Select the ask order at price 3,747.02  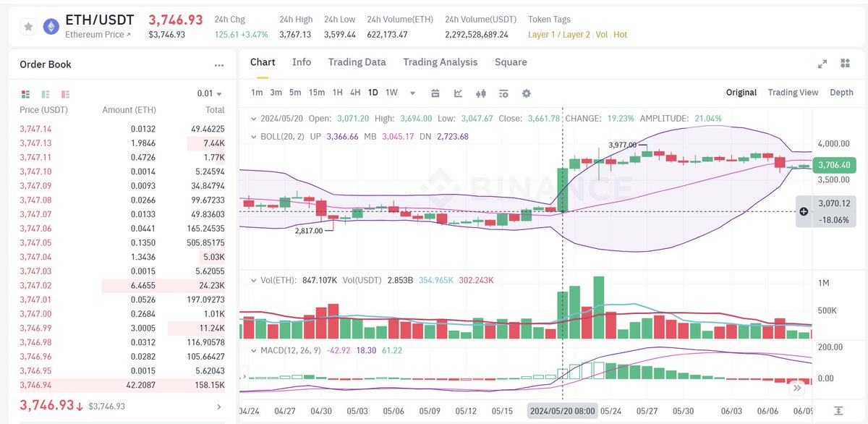coord(122,286)
